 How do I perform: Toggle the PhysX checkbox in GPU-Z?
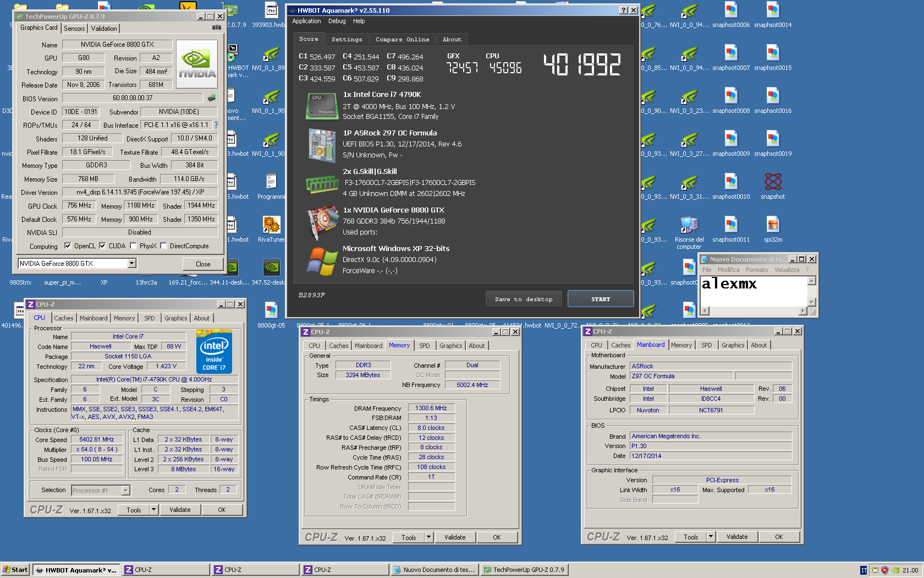click(133, 246)
